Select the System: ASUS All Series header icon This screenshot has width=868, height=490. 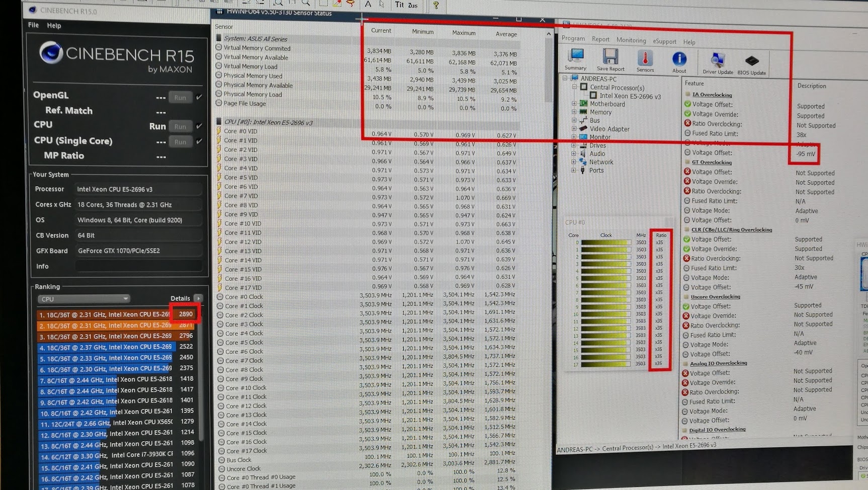point(219,38)
